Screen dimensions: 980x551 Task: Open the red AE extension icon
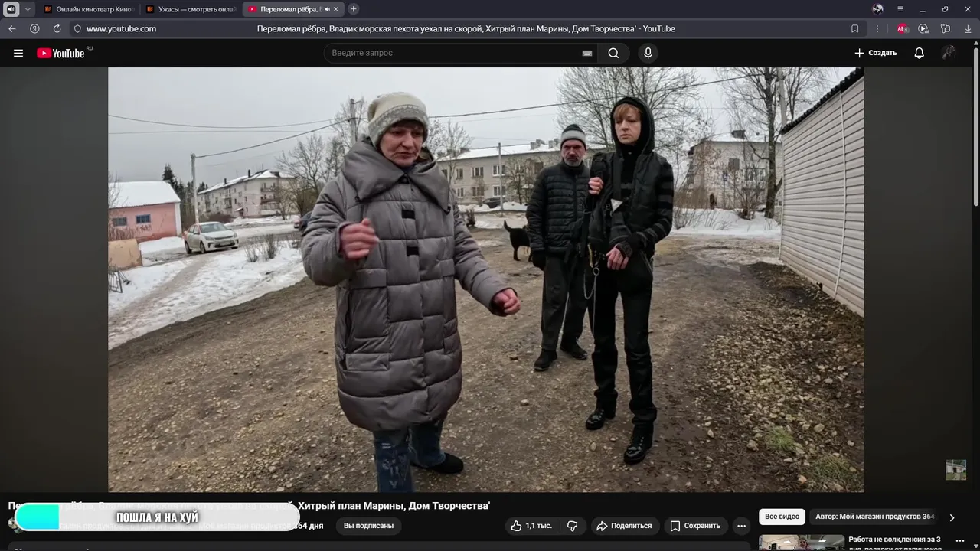click(903, 28)
